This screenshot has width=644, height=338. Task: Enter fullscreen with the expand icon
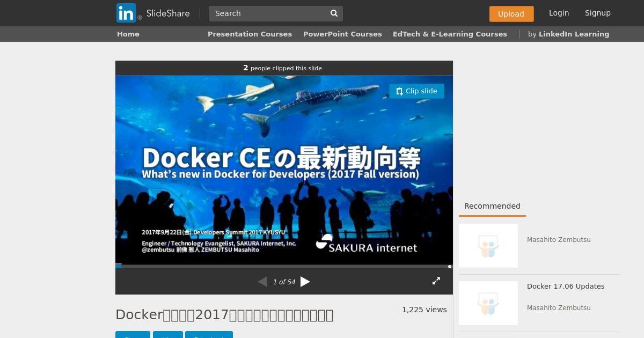[436, 281]
